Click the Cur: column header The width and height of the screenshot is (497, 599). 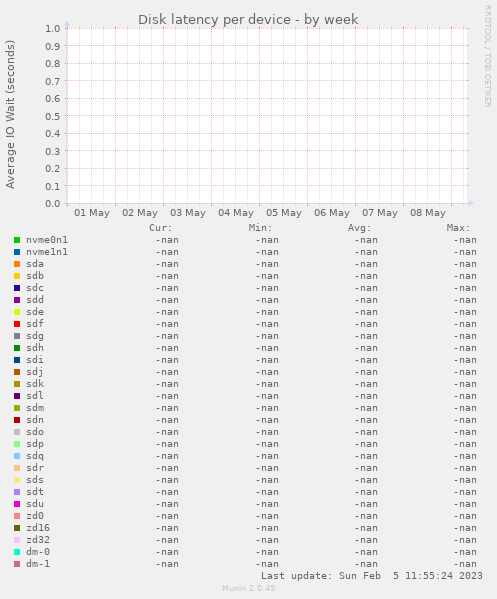pyautogui.click(x=160, y=228)
